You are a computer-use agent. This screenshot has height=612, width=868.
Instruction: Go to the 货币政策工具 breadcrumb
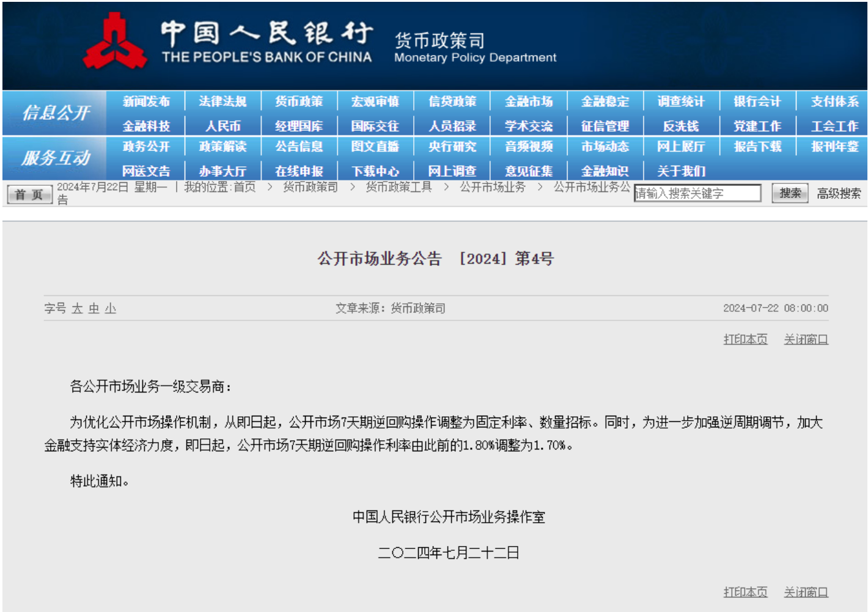pos(399,187)
